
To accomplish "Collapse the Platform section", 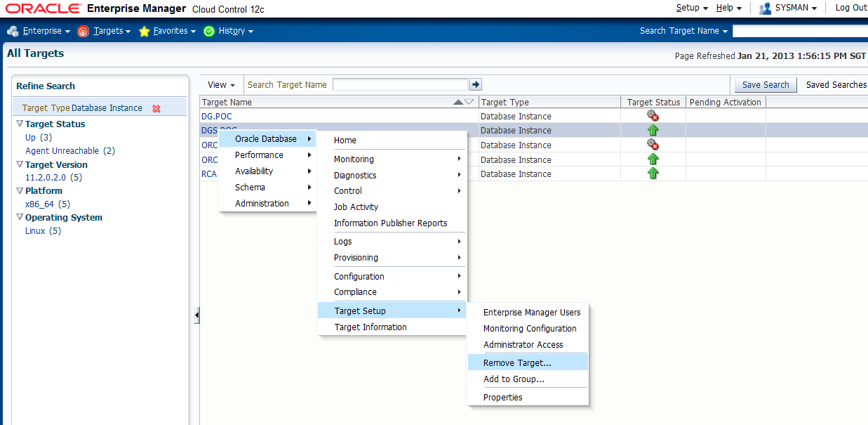I will pyautogui.click(x=20, y=190).
